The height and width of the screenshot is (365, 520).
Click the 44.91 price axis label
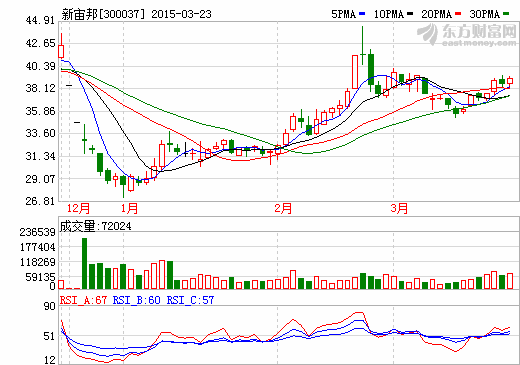tap(40, 20)
